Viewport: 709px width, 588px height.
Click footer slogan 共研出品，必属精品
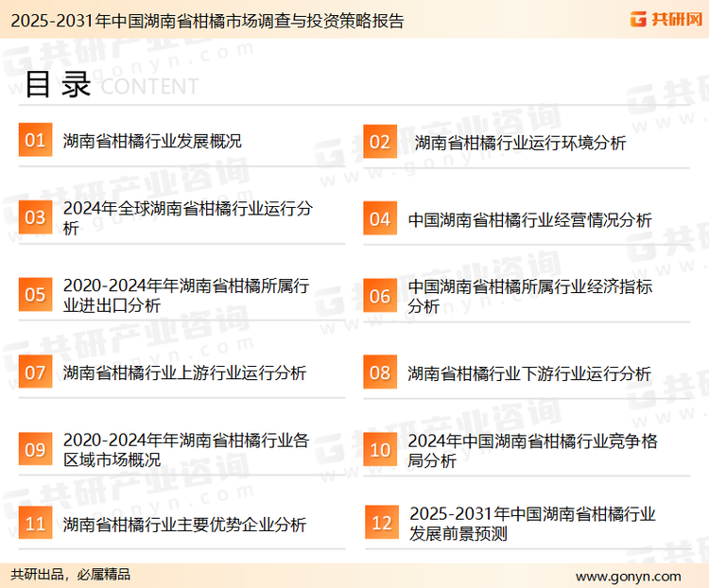[x=71, y=575]
